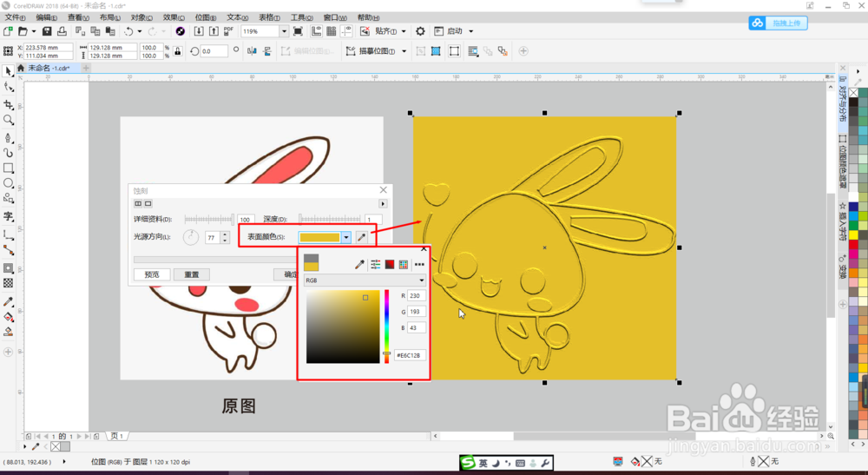Viewport: 868px width, 475px height.
Task: Select the Interactive Fill bucket tool
Action: click(x=8, y=317)
